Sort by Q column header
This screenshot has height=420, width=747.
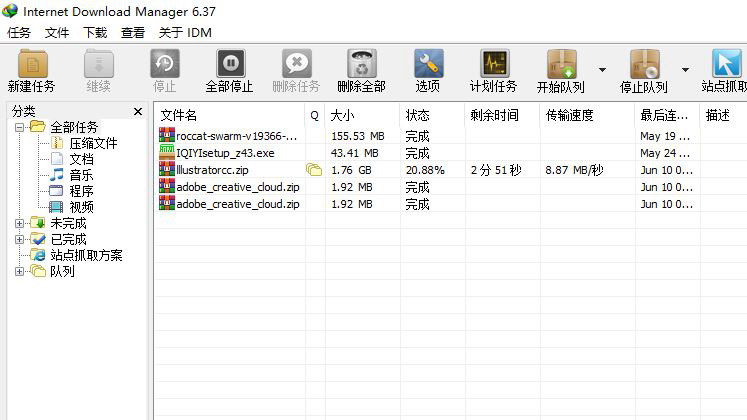(314, 115)
